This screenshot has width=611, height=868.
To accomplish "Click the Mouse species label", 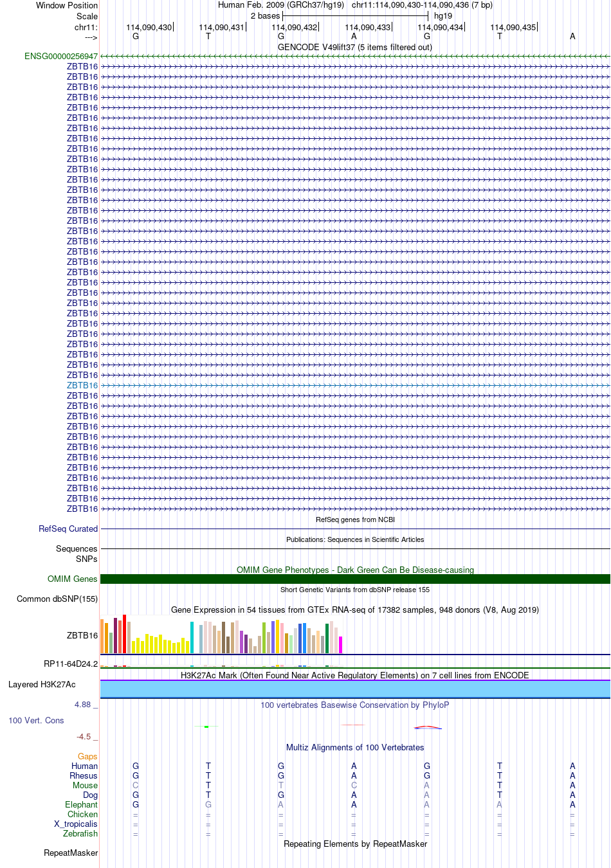I will click(x=85, y=786).
